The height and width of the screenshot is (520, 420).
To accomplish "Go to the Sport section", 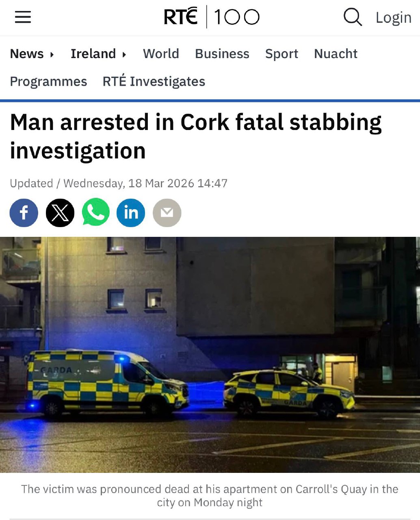I will pyautogui.click(x=281, y=54).
